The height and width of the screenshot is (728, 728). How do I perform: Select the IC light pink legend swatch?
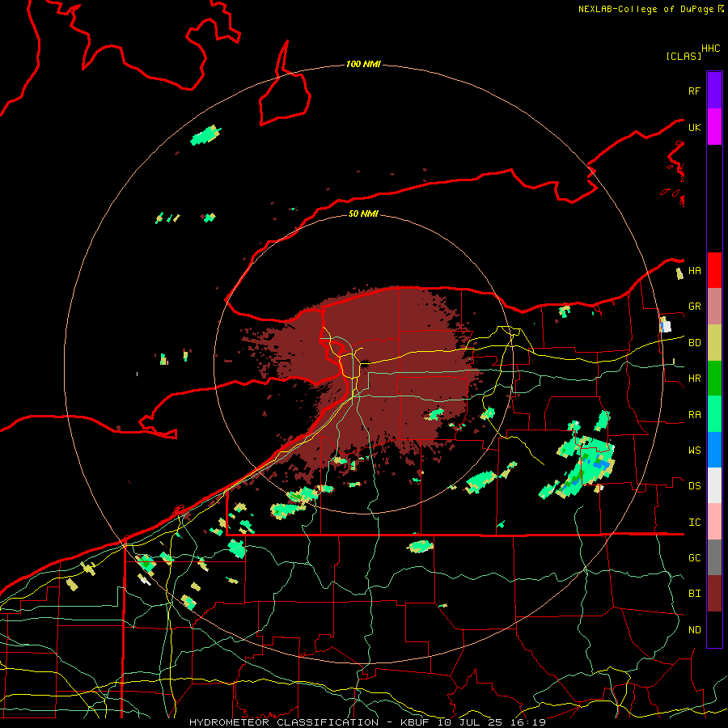pos(714,522)
